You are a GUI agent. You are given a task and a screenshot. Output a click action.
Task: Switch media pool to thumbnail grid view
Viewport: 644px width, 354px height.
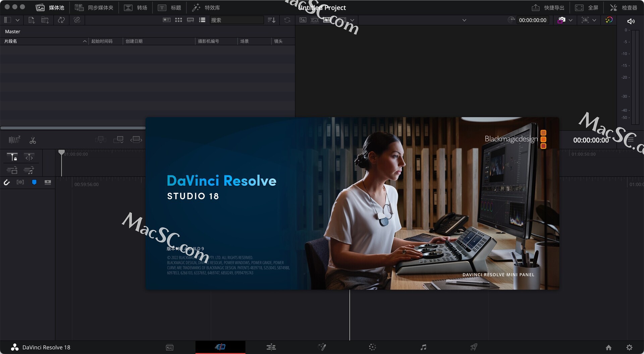point(178,20)
